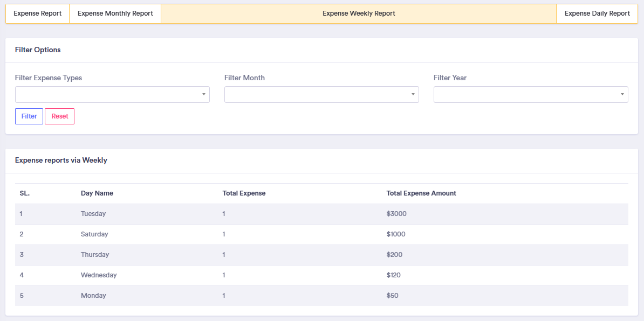Click the Total Expense Amount column header
The height and width of the screenshot is (321, 644).
pyautogui.click(x=421, y=193)
